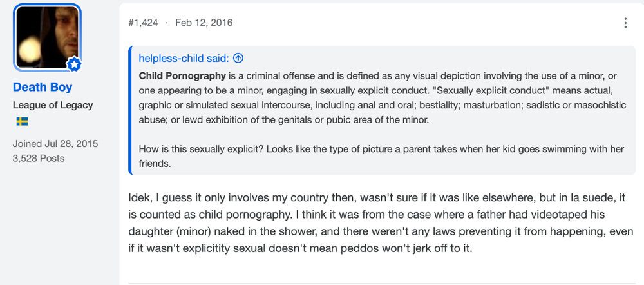Click the blue star badge on avatar
Image resolution: width=644 pixels, height=285 pixels.
pyautogui.click(x=74, y=64)
